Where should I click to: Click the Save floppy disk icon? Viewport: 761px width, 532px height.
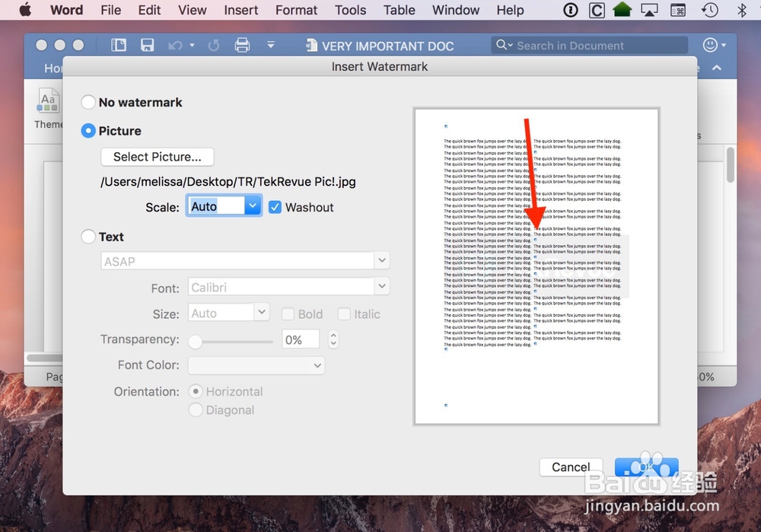(147, 45)
